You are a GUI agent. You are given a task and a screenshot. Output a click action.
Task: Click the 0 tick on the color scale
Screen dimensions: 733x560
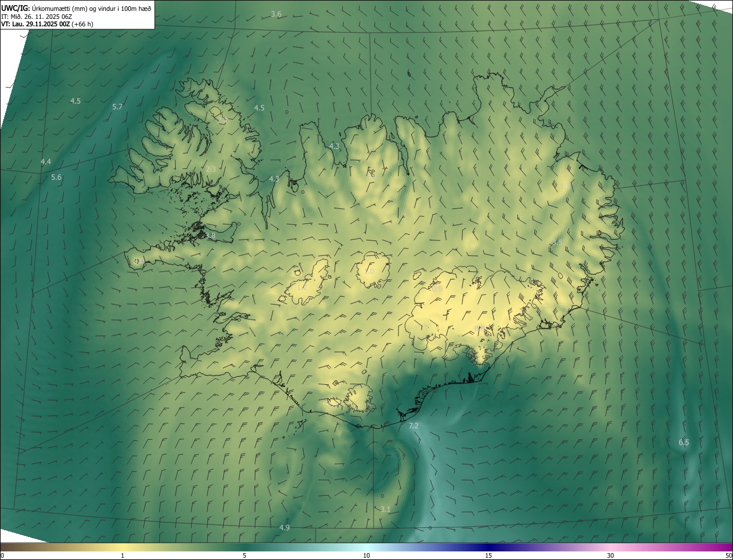tap(2, 555)
